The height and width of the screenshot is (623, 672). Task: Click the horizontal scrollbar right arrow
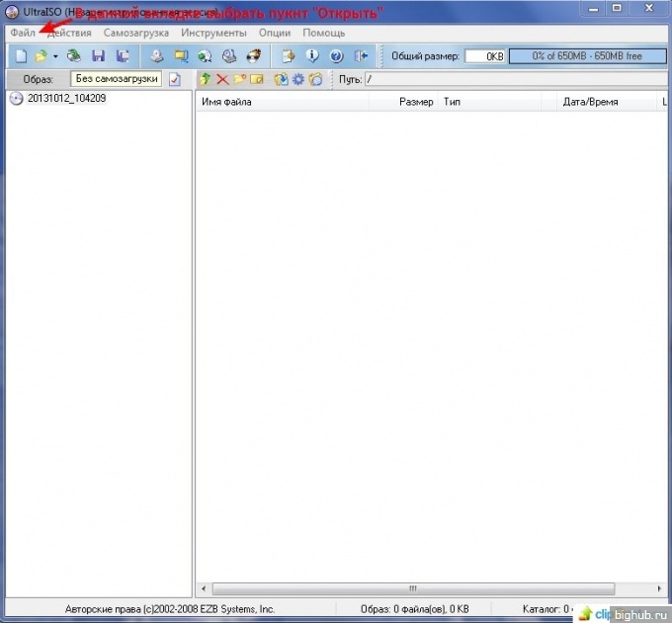(659, 588)
